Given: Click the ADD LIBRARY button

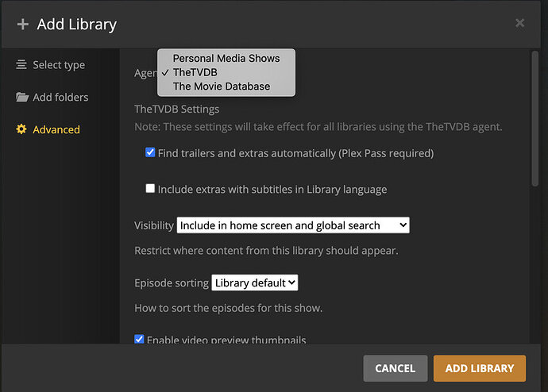Looking at the screenshot, I should tap(480, 368).
